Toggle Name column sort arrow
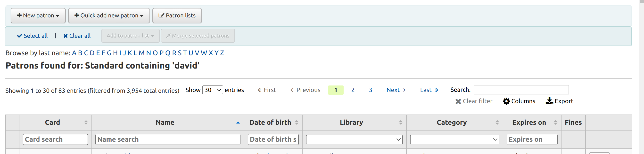This screenshot has height=154, width=644. pyautogui.click(x=238, y=122)
